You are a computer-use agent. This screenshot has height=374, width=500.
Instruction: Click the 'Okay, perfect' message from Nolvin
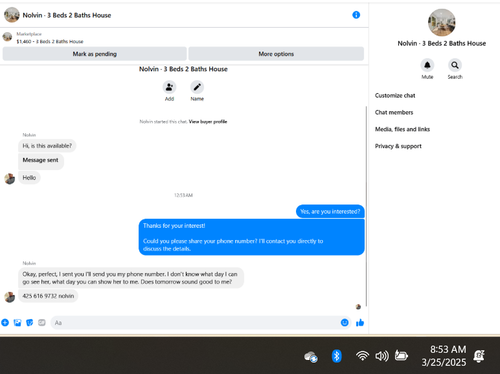[x=131, y=278]
